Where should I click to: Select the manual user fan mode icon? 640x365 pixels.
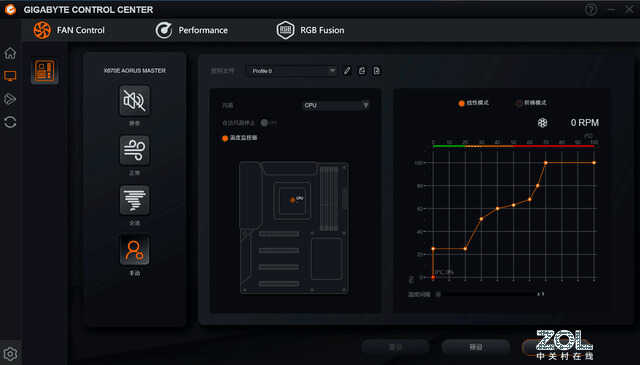coord(134,250)
